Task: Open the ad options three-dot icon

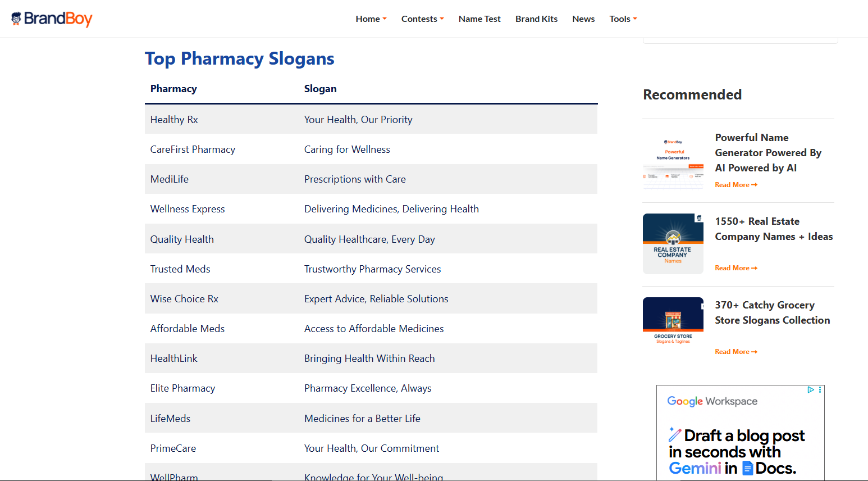Action: [820, 389]
